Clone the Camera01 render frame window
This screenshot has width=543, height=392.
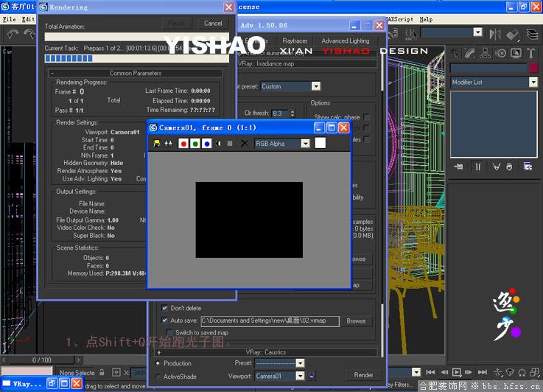[x=169, y=144]
